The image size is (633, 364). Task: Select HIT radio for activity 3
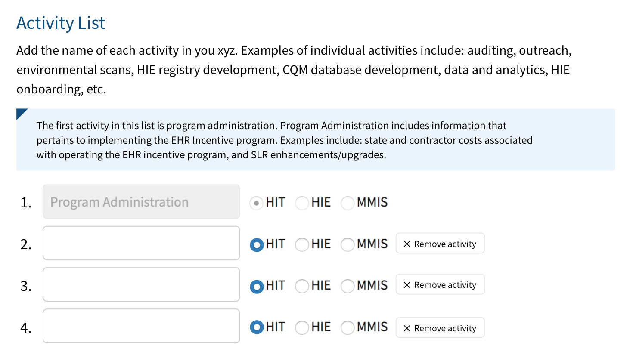[257, 286]
